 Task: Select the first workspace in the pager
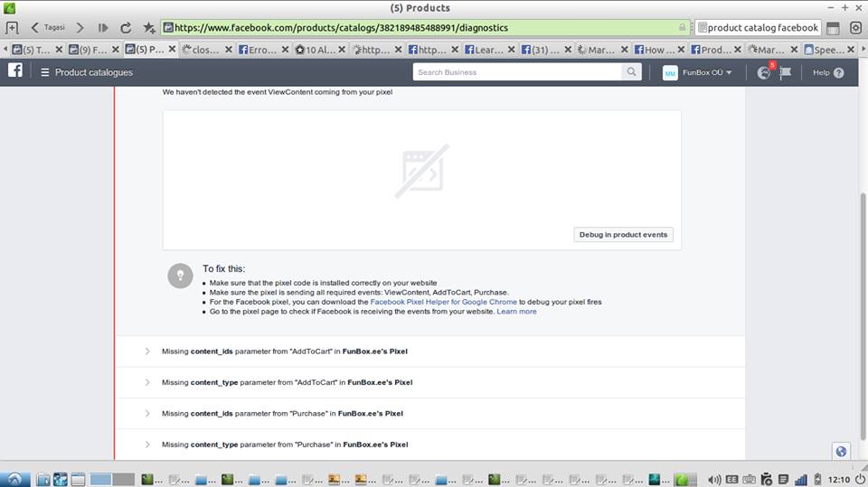tap(100, 479)
